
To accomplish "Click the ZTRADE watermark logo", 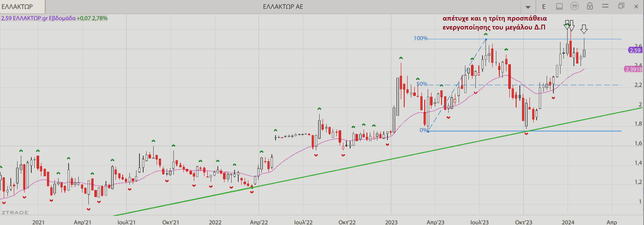I will click(x=15, y=212).
